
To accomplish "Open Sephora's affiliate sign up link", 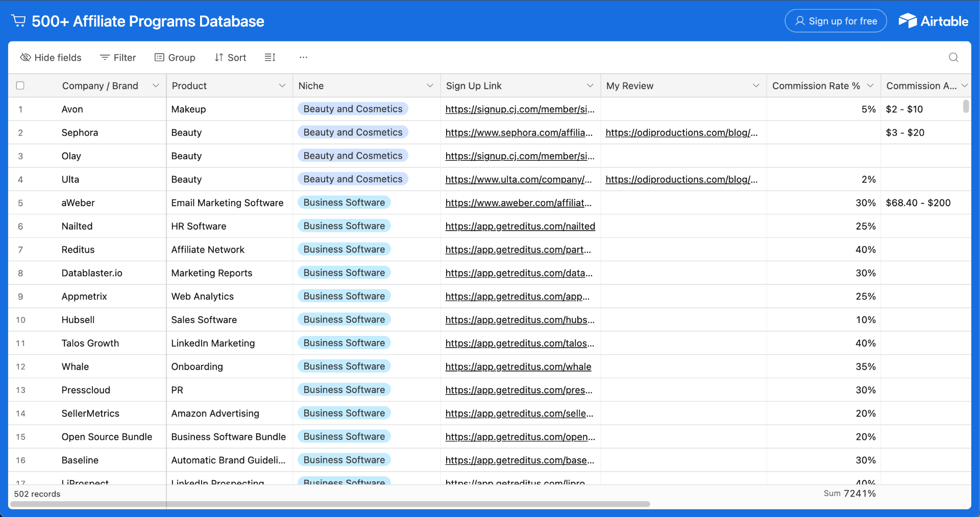I will tap(519, 133).
